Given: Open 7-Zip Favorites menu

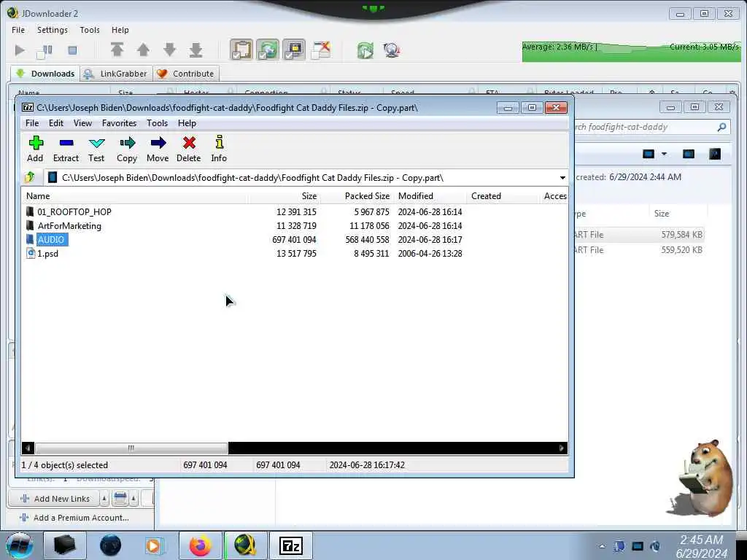Looking at the screenshot, I should (x=119, y=122).
